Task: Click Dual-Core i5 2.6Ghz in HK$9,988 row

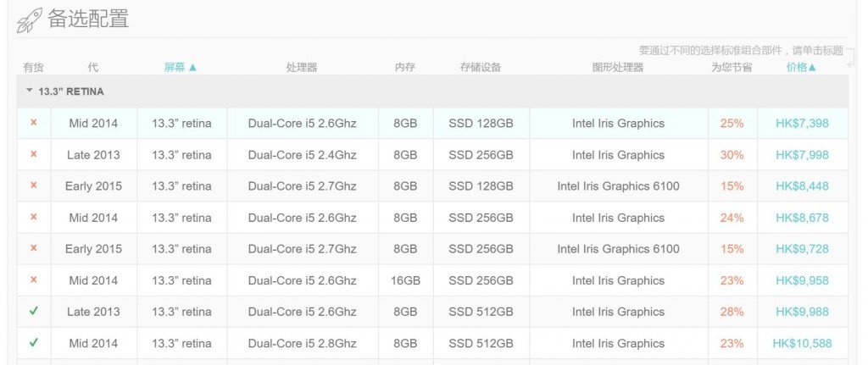Action: point(303,312)
